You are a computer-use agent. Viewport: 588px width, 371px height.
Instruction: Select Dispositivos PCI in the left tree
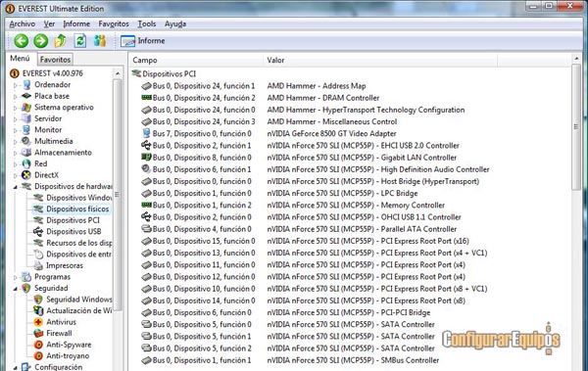click(x=73, y=220)
